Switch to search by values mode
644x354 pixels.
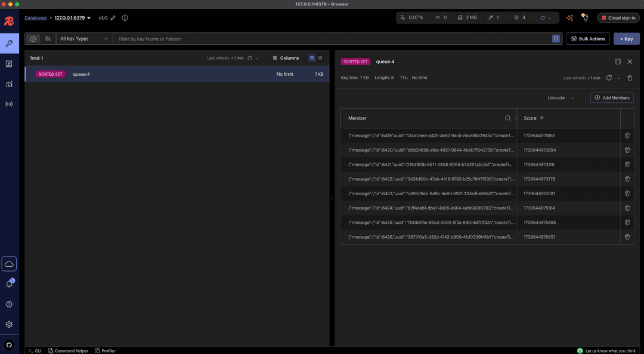click(48, 39)
